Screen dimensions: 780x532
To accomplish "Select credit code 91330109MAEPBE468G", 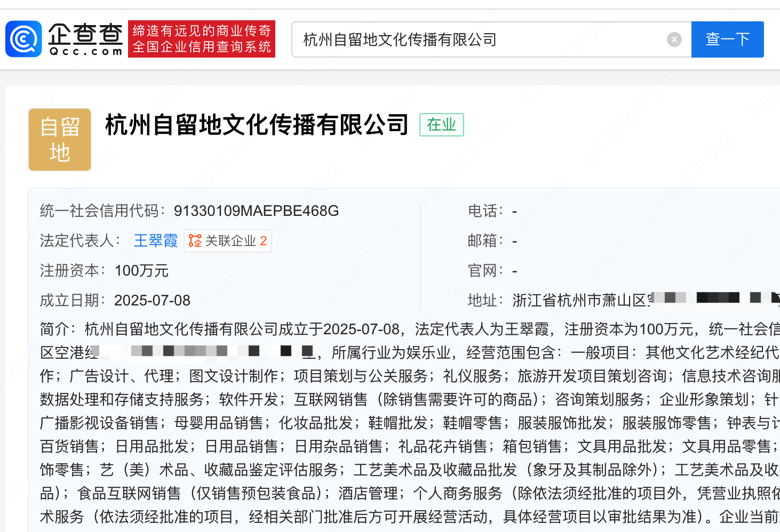I will coord(256,211).
